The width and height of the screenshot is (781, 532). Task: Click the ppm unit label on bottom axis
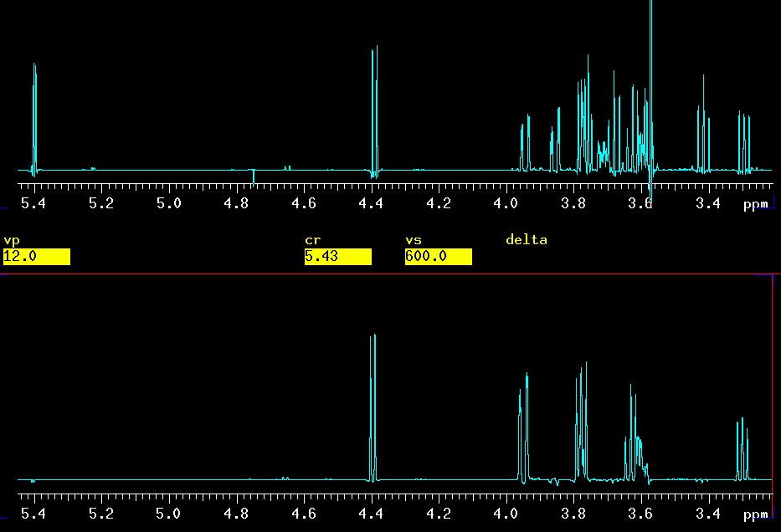756,514
